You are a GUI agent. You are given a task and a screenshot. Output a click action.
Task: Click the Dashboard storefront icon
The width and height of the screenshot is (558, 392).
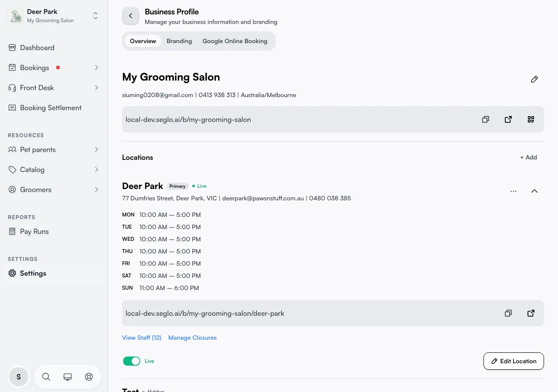click(x=12, y=47)
